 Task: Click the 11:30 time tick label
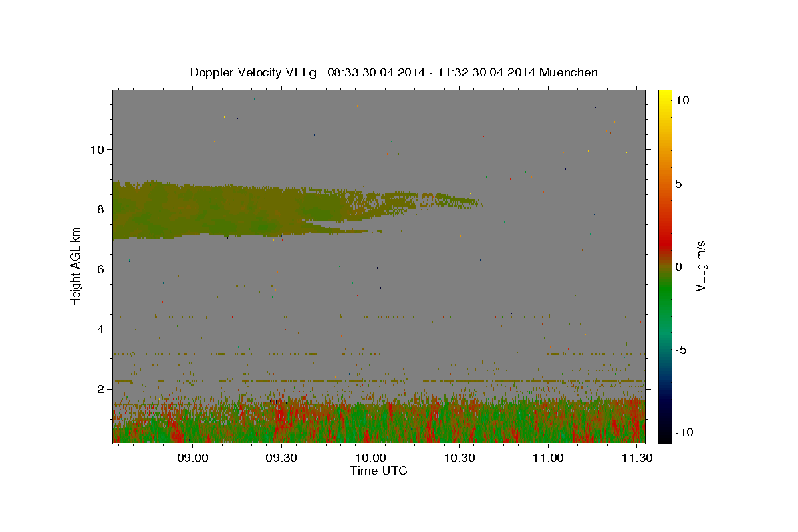(x=636, y=458)
